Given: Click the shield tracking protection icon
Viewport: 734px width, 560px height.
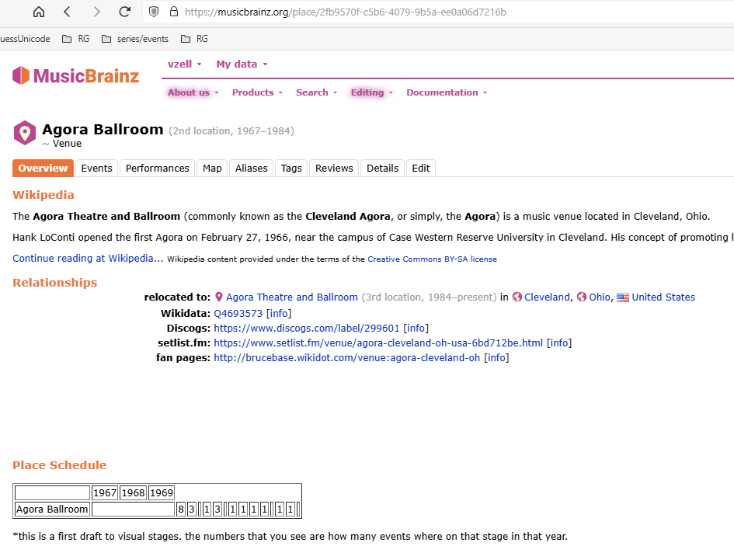Looking at the screenshot, I should click(x=154, y=12).
